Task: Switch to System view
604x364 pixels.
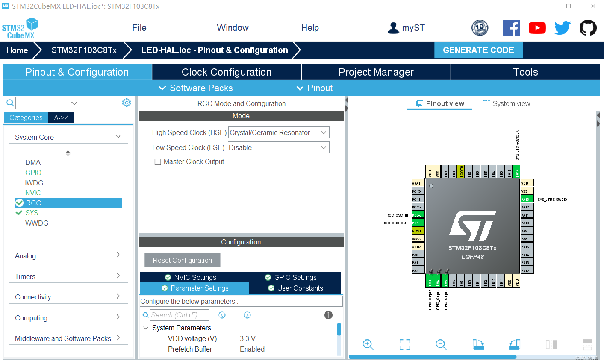Action: [x=506, y=103]
